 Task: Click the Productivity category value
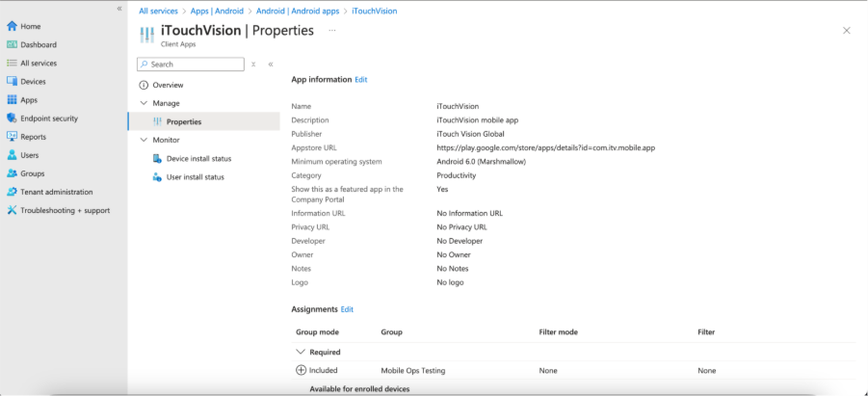tap(456, 175)
